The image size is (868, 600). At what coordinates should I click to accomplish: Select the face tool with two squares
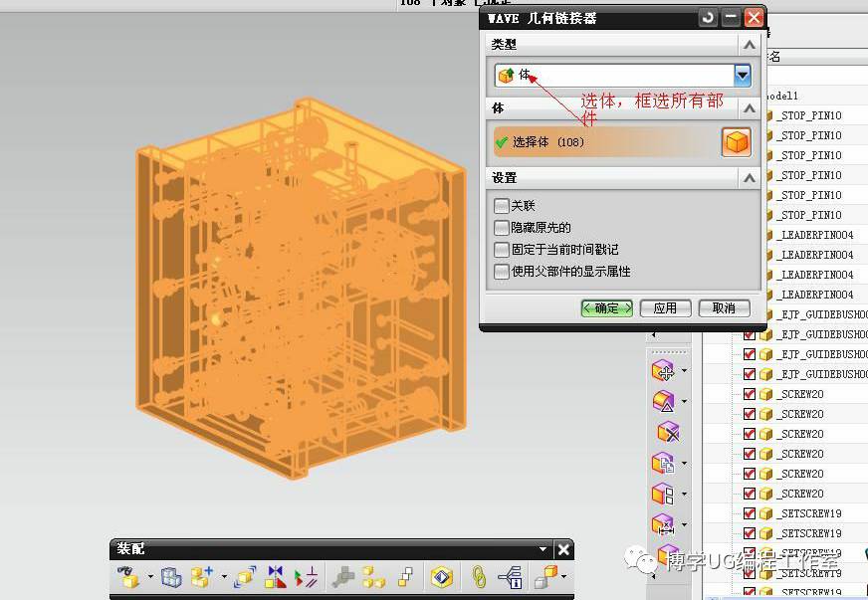pyautogui.click(x=663, y=494)
